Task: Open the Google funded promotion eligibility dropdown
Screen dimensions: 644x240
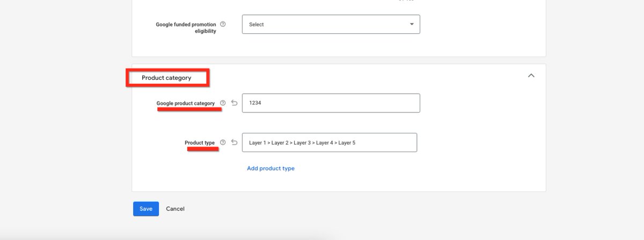Action: tap(331, 24)
